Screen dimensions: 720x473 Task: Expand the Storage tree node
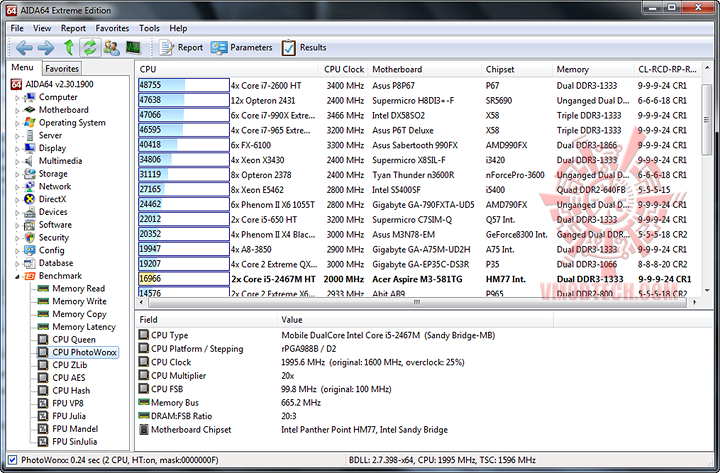point(17,174)
